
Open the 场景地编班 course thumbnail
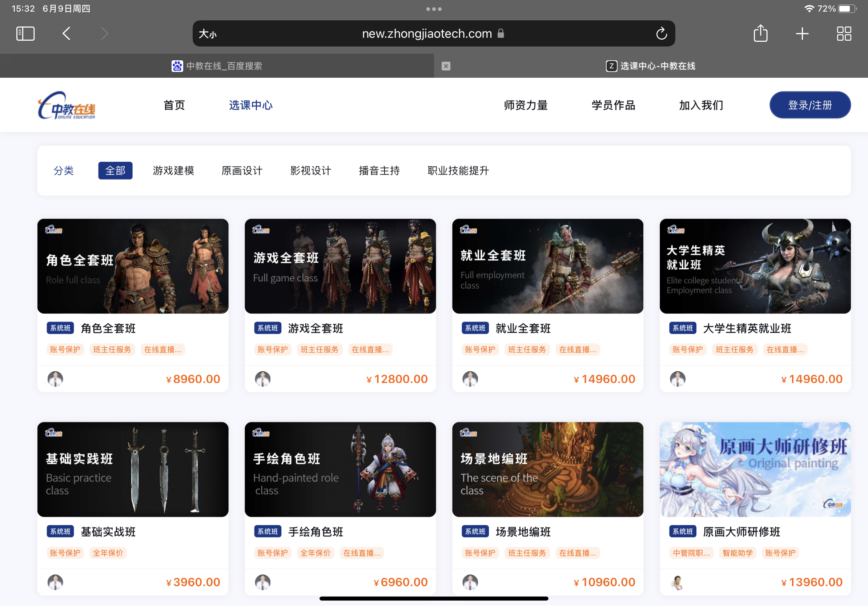point(547,469)
